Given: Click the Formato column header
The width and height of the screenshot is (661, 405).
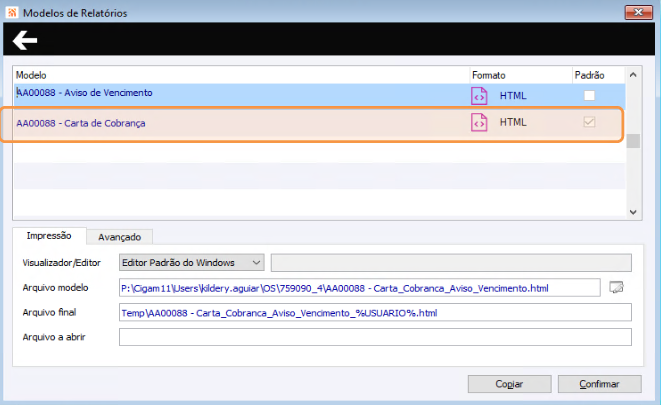Looking at the screenshot, I should (x=521, y=75).
